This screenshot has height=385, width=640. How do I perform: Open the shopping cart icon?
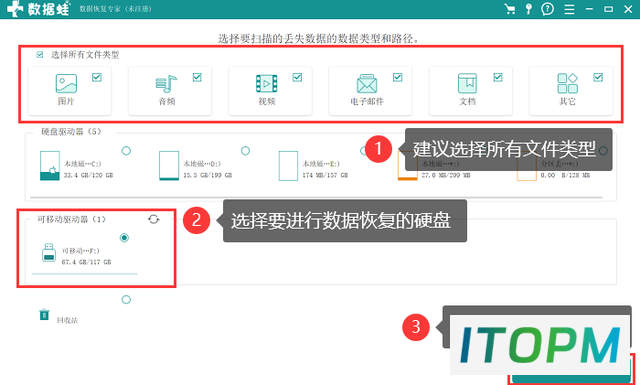[509, 9]
